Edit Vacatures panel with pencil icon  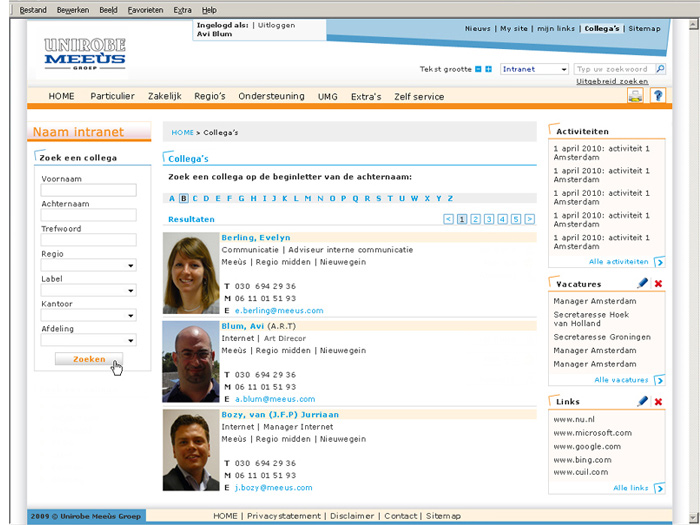coord(643,284)
